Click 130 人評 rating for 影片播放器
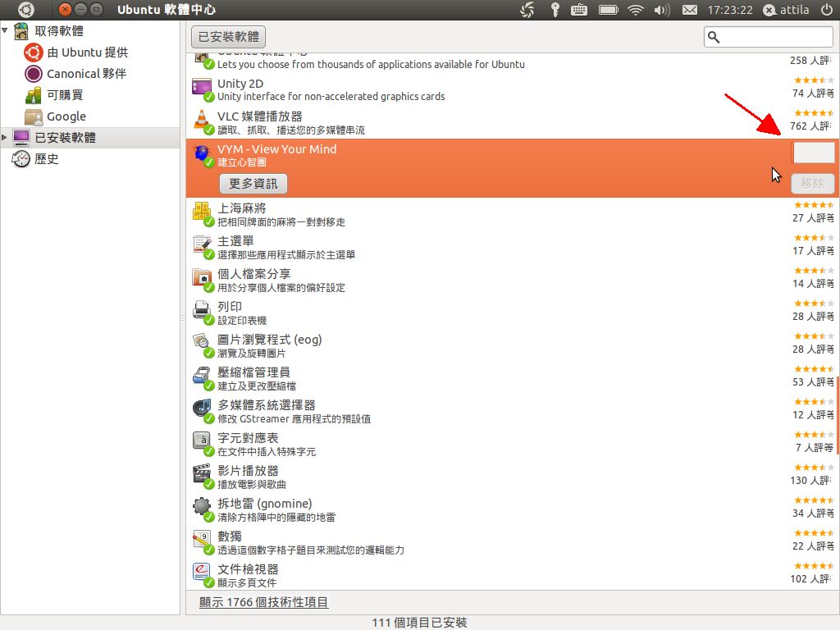Viewport: 840px width, 630px height. [810, 480]
